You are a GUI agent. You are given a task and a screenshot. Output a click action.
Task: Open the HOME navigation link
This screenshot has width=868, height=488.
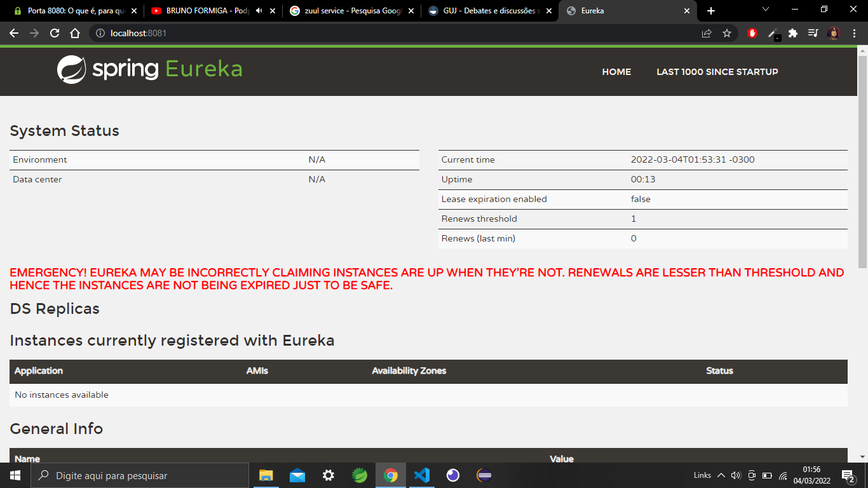pyautogui.click(x=616, y=72)
